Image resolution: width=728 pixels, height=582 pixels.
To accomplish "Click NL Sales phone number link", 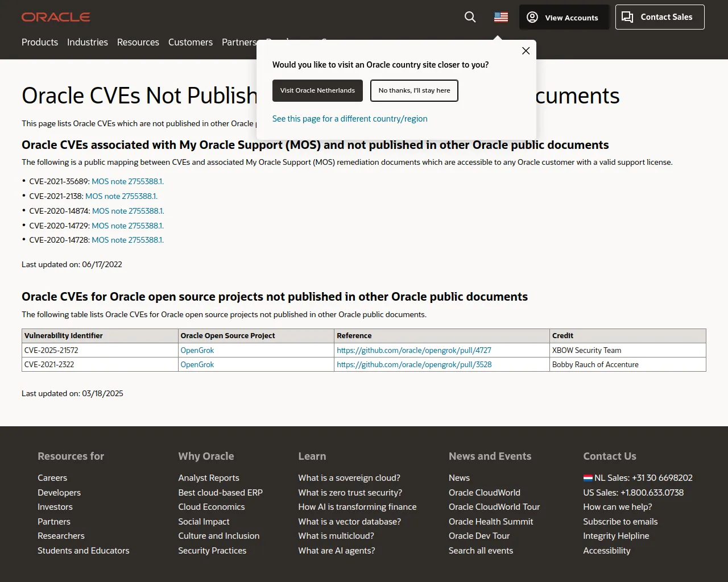I will 638,478.
